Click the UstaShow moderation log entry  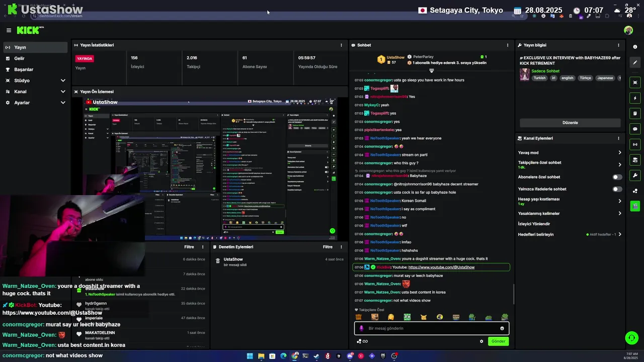279,261
